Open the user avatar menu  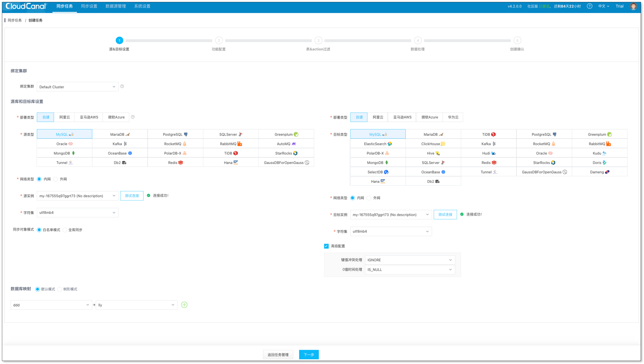tap(633, 6)
